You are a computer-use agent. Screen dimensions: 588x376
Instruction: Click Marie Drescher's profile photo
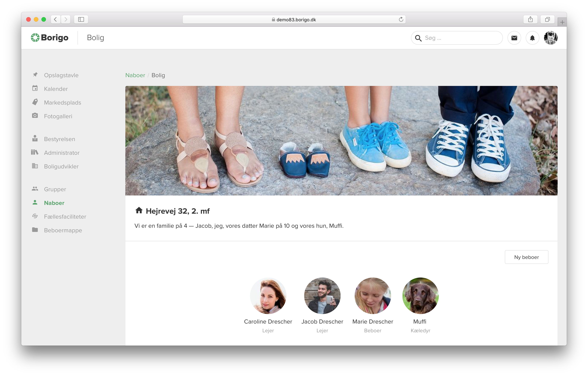(373, 295)
